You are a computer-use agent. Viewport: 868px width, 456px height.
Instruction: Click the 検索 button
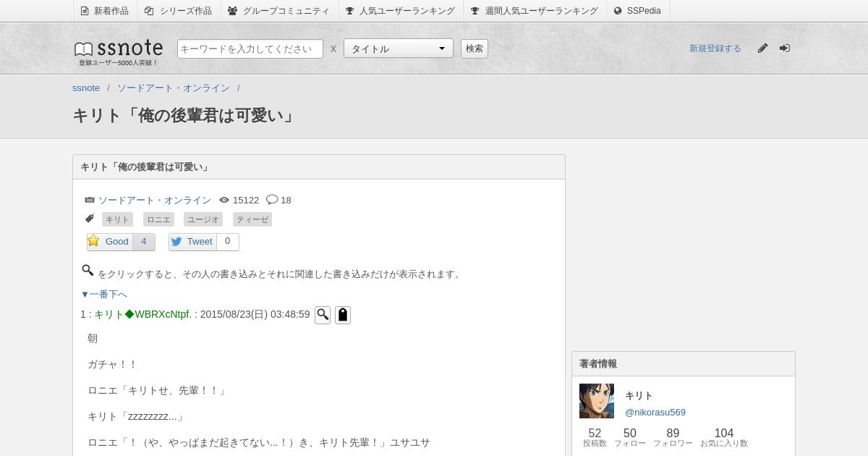click(475, 48)
